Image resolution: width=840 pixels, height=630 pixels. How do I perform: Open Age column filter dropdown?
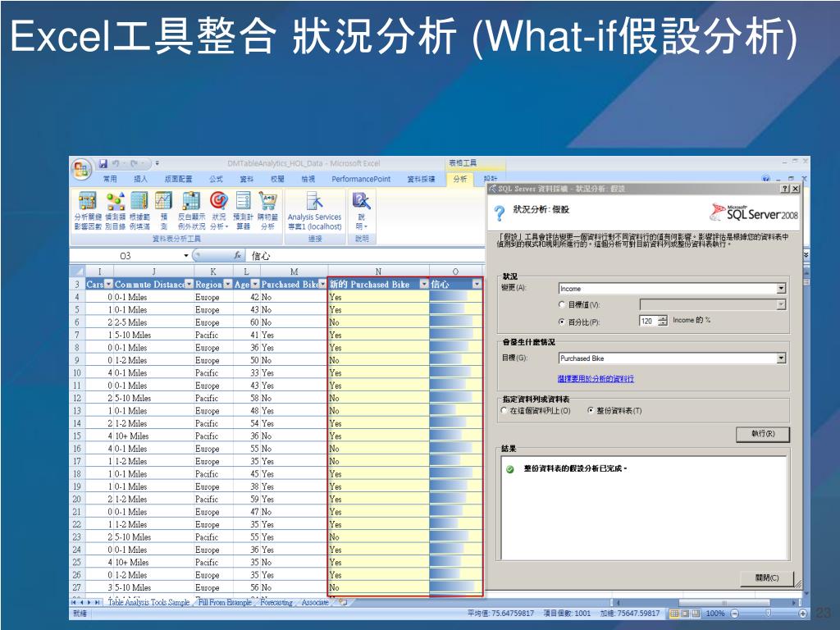pyautogui.click(x=255, y=284)
